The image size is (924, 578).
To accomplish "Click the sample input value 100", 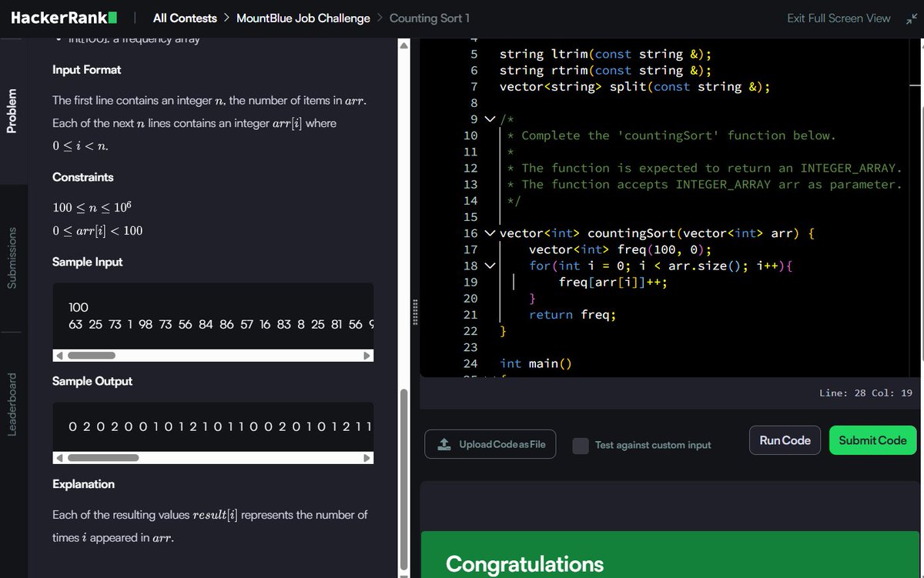I will pos(79,307).
